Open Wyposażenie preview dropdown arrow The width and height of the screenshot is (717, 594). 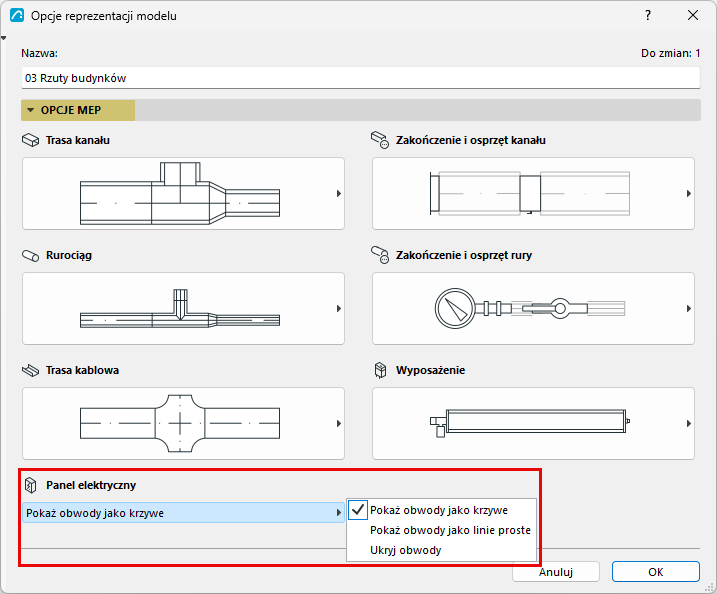689,423
